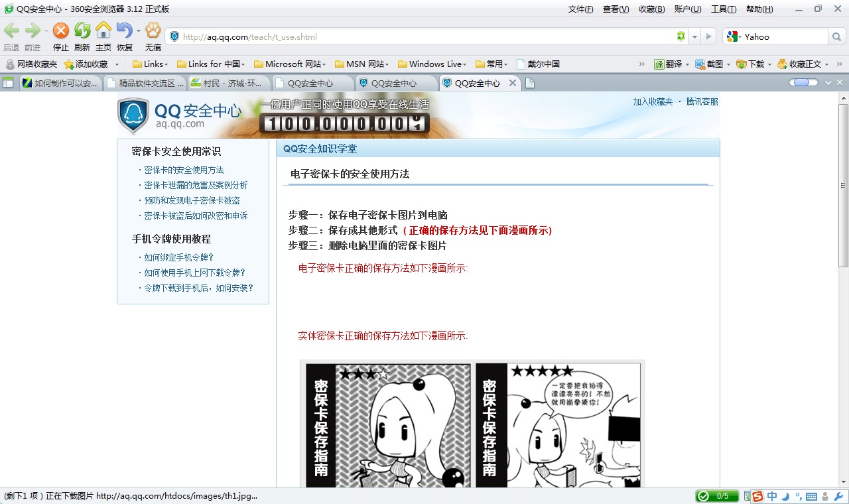Click the 0/5 download status indicator

click(716, 496)
